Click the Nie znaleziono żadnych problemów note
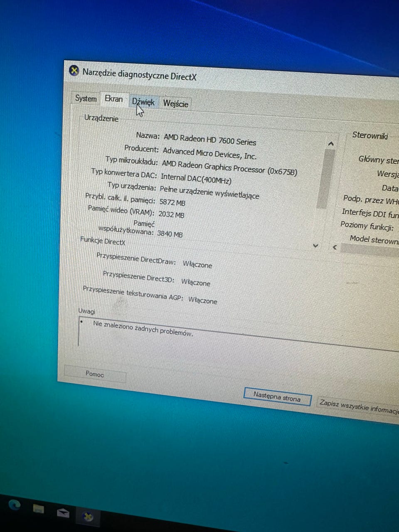399x532 pixels. (143, 328)
